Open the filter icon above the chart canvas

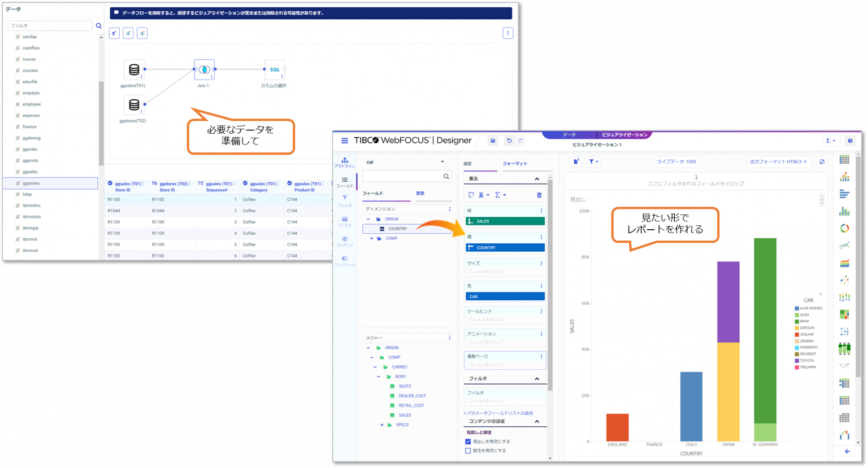coord(592,162)
